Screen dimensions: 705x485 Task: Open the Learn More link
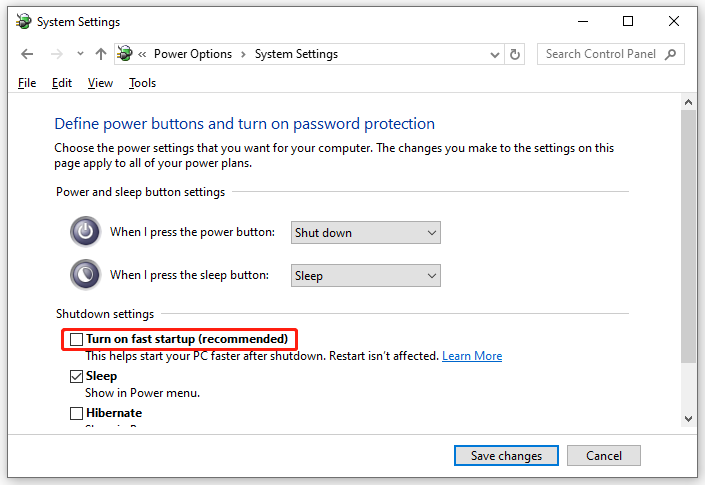tap(472, 356)
